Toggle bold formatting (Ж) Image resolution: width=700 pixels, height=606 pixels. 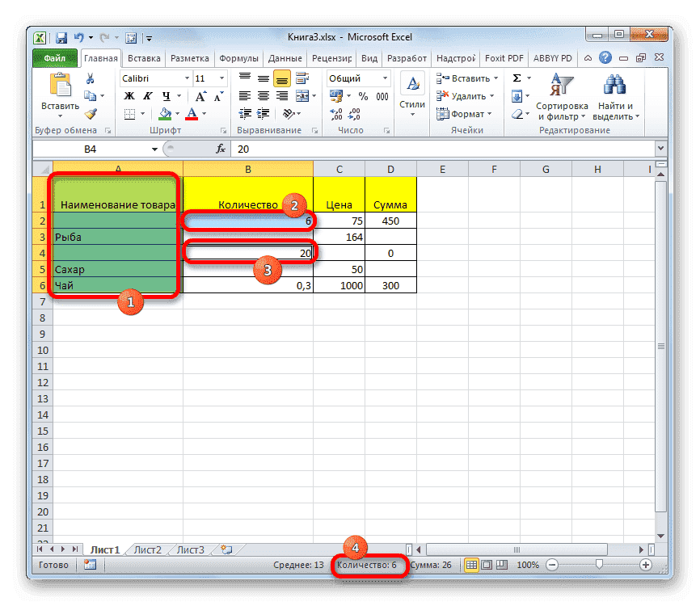click(x=129, y=95)
